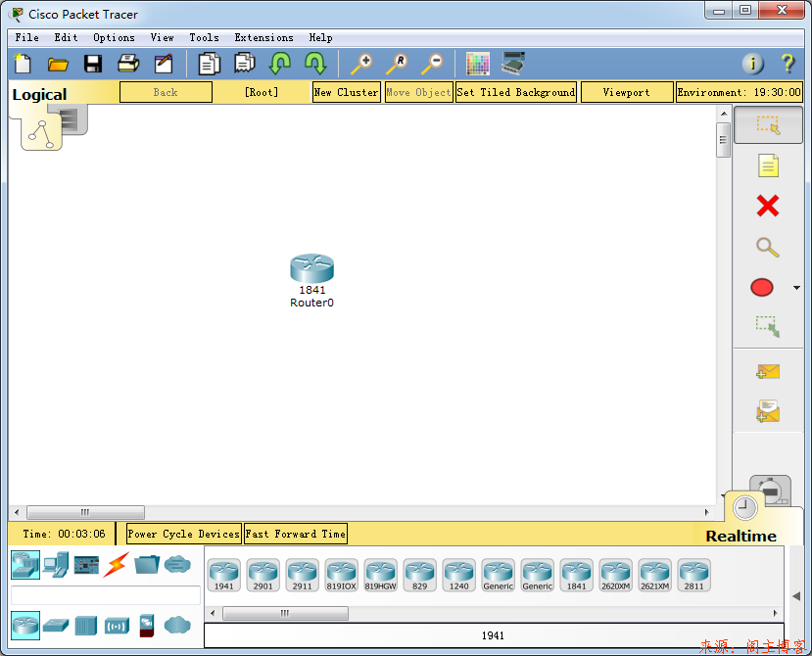812x656 pixels.
Task: Choose the Resize Shape tool
Action: [768, 327]
